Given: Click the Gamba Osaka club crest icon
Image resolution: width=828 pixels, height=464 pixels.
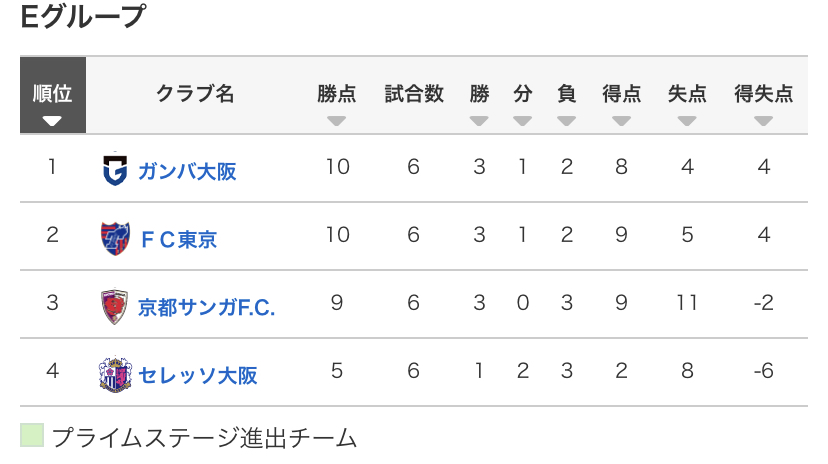Looking at the screenshot, I should click(115, 169).
